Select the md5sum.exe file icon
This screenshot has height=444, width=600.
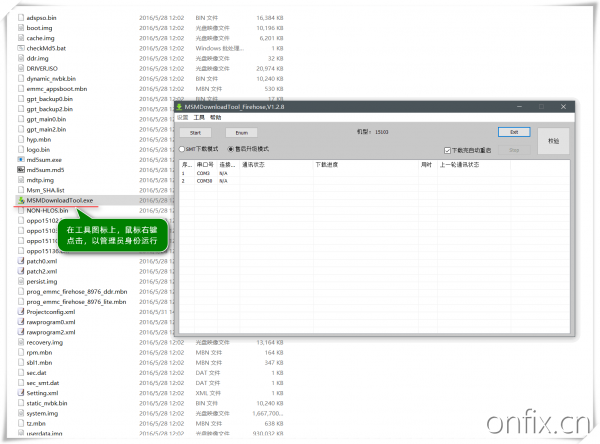click(20, 159)
